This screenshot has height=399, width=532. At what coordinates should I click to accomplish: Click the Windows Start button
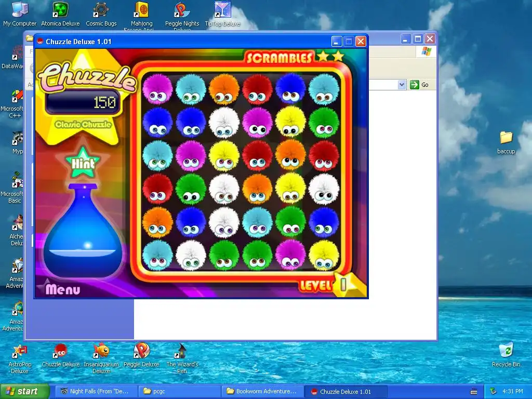point(25,391)
